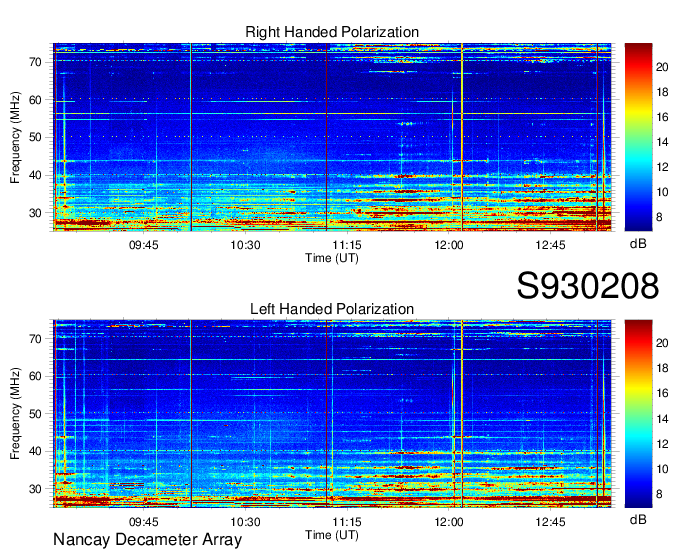Click 16 dB tick on Right Handed color bar
680x552 pixels.
tap(662, 117)
